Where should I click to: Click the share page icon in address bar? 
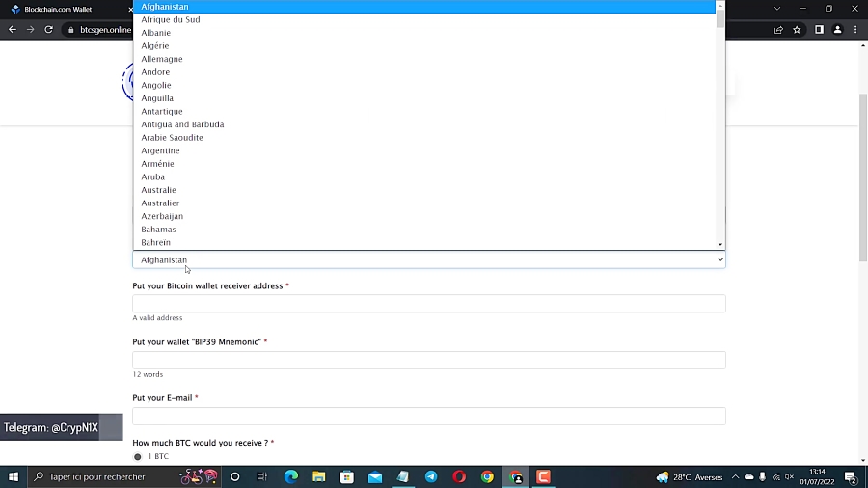point(778,30)
